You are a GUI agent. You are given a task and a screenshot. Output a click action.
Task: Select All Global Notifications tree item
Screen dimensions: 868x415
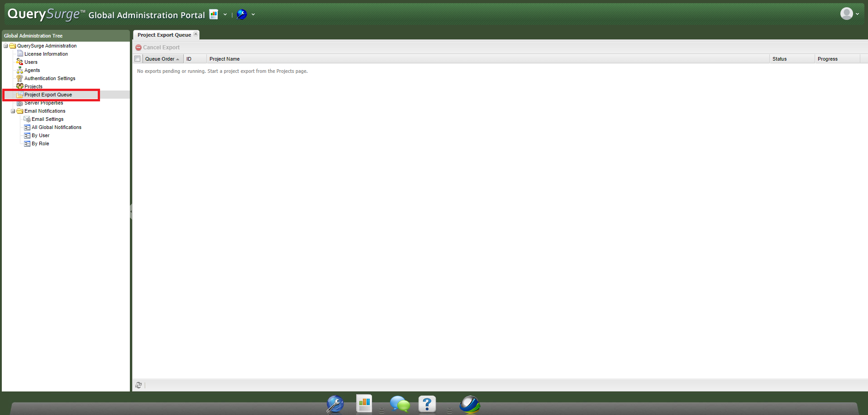point(57,127)
